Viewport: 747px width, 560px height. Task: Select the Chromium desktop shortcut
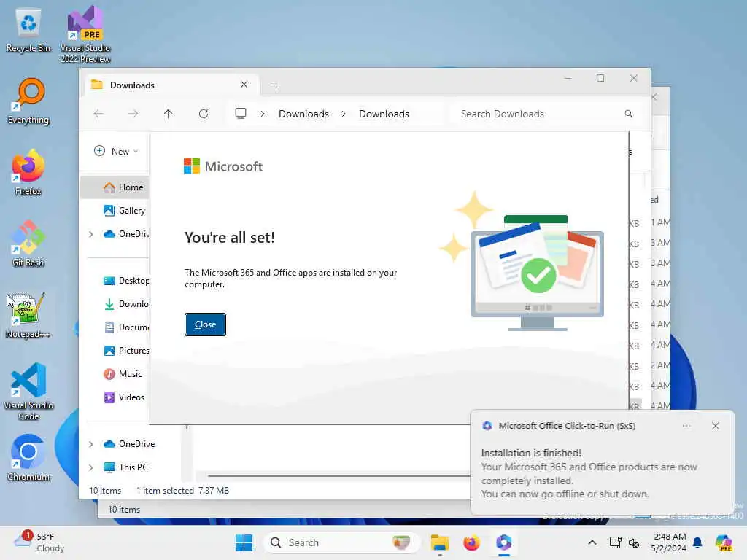click(x=28, y=458)
